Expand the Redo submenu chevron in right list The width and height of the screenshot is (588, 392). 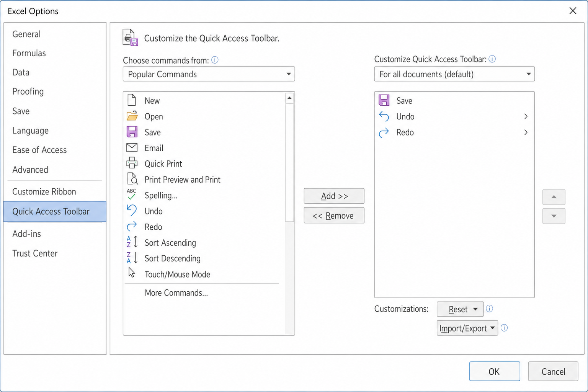point(526,132)
